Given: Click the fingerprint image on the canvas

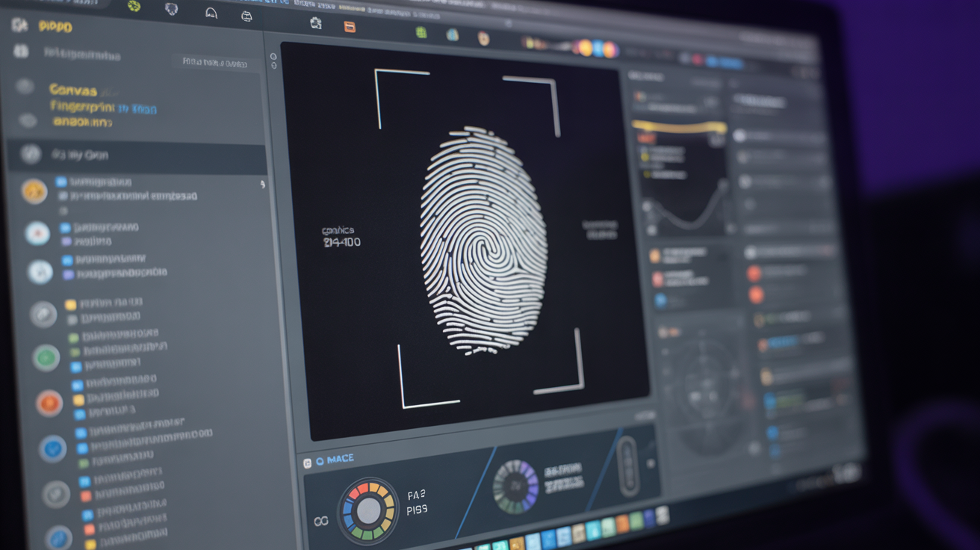Looking at the screenshot, I should (x=483, y=241).
